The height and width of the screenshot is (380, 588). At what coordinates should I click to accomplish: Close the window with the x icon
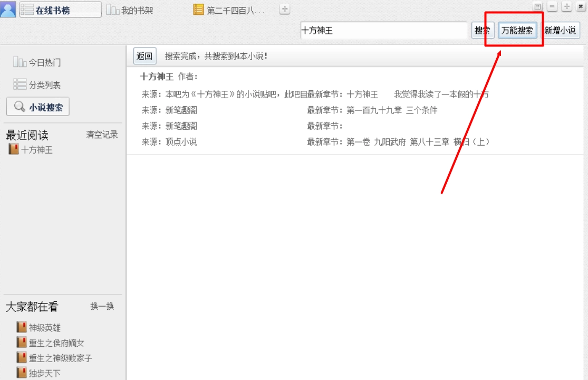[x=581, y=6]
